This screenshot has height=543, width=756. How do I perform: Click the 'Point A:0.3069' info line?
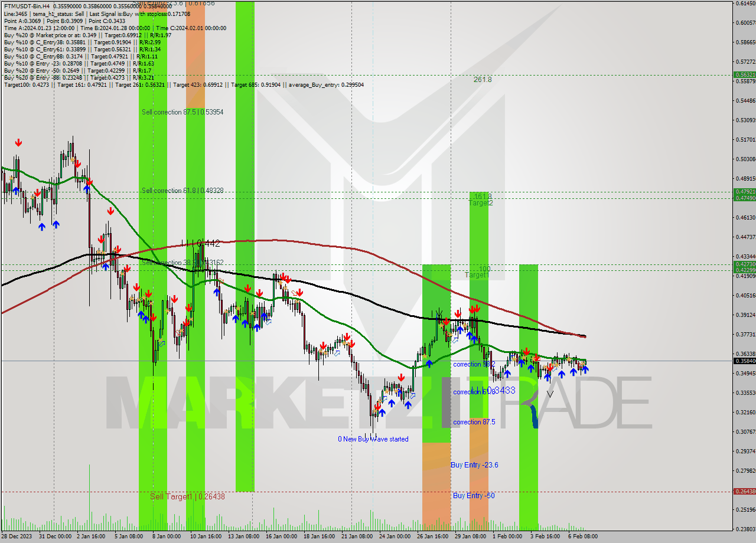pos(64,21)
